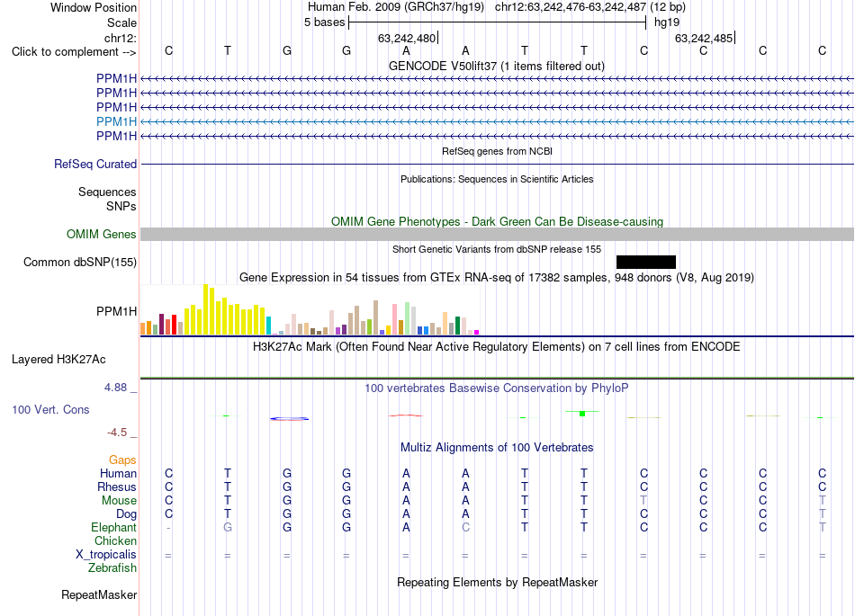Click the OMIM Genes track label

[x=102, y=234]
